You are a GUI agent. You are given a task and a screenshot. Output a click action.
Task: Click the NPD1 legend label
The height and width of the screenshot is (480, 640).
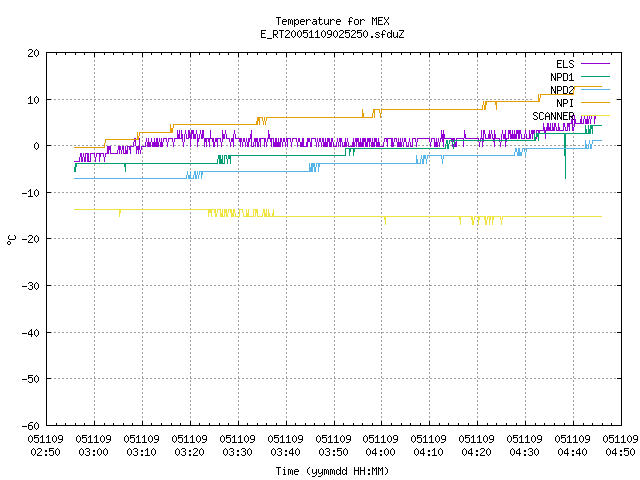pyautogui.click(x=562, y=77)
